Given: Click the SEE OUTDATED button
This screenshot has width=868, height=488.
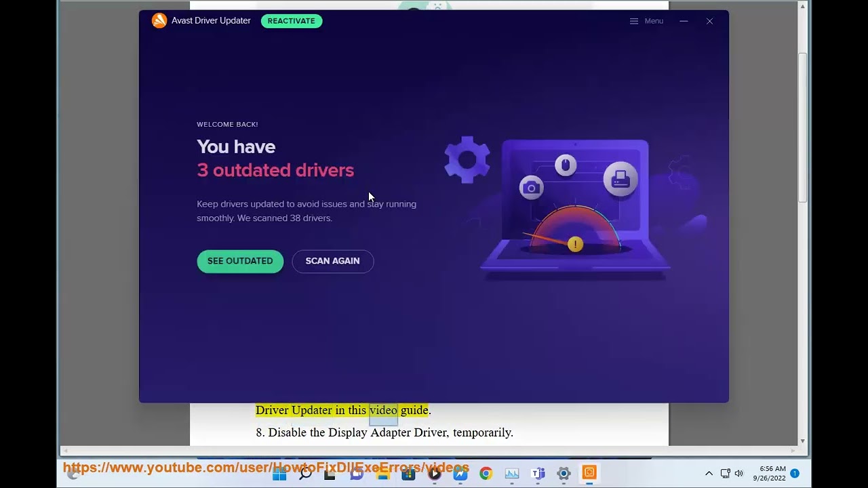Looking at the screenshot, I should pyautogui.click(x=240, y=261).
